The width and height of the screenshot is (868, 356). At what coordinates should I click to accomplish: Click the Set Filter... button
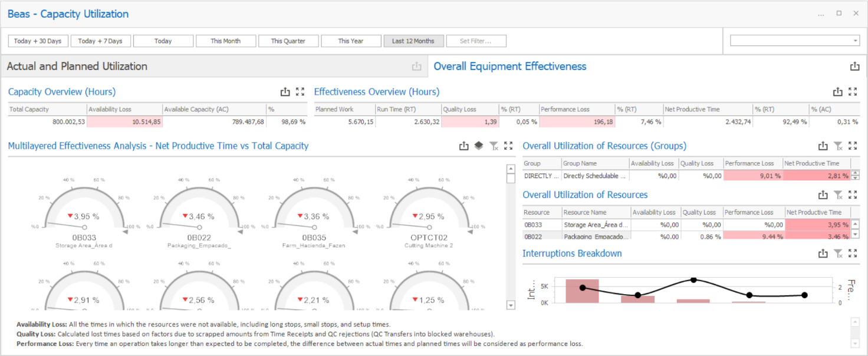click(x=476, y=41)
